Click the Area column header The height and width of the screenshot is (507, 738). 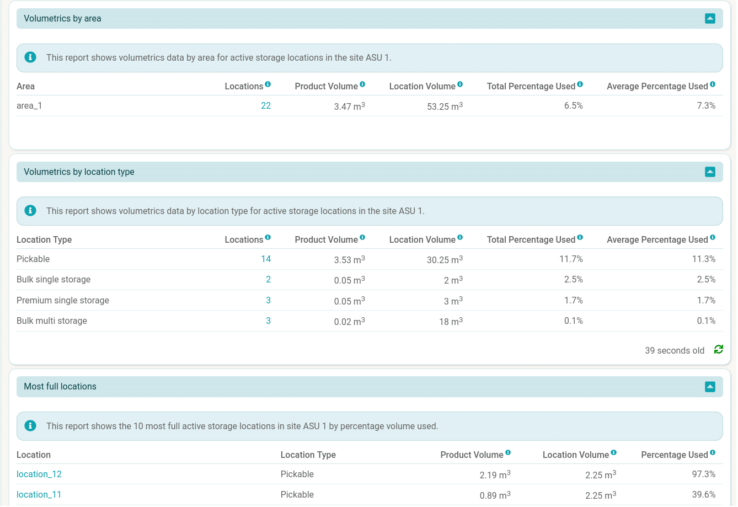point(25,86)
